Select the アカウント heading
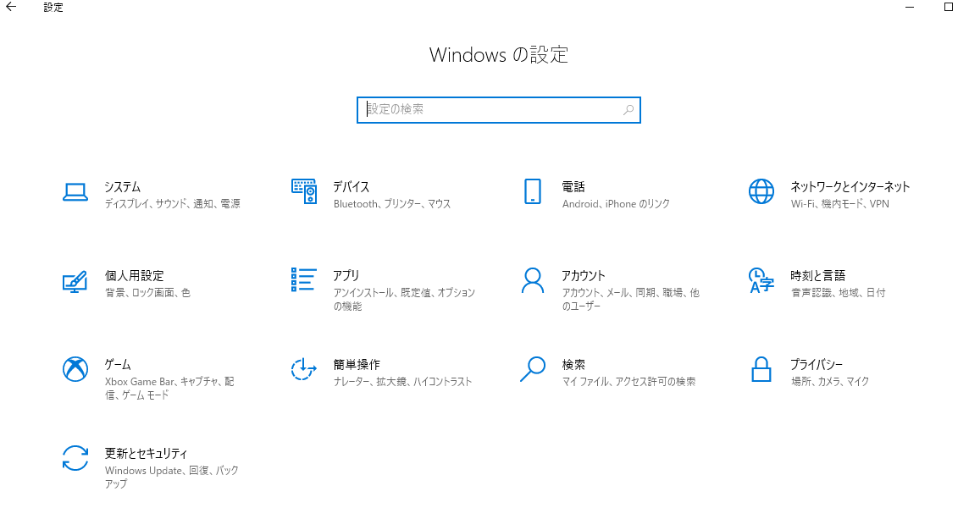980x508 pixels. pyautogui.click(x=584, y=275)
